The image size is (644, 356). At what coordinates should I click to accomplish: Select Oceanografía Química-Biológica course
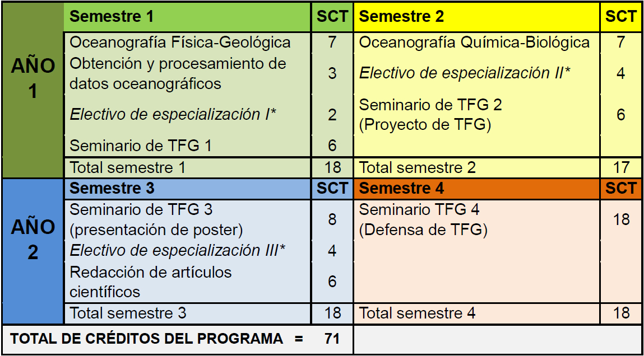pos(474,43)
